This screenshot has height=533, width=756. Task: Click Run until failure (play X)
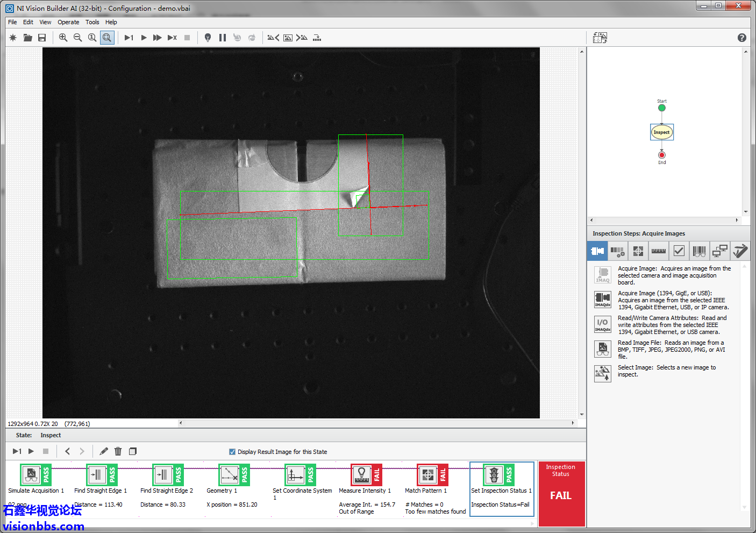point(172,38)
